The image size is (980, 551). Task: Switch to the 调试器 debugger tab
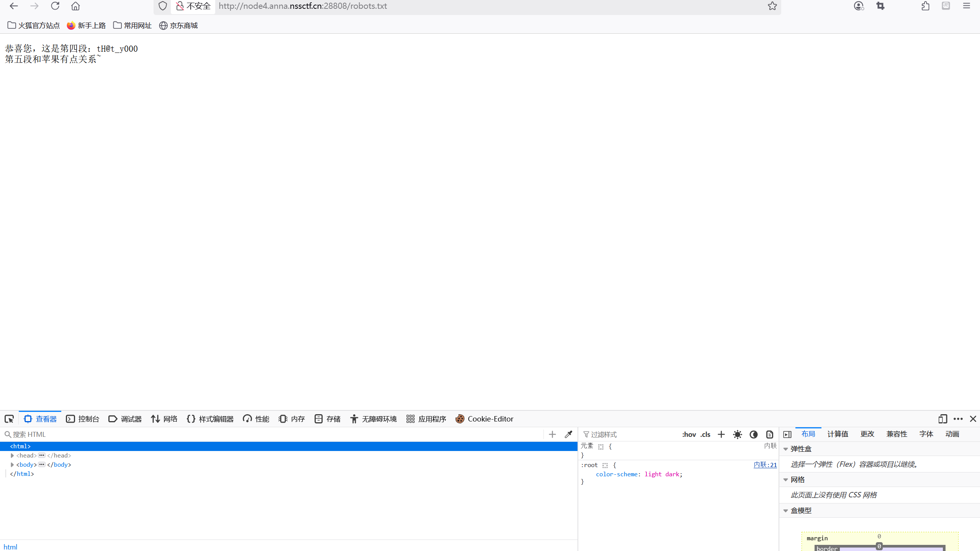point(125,419)
